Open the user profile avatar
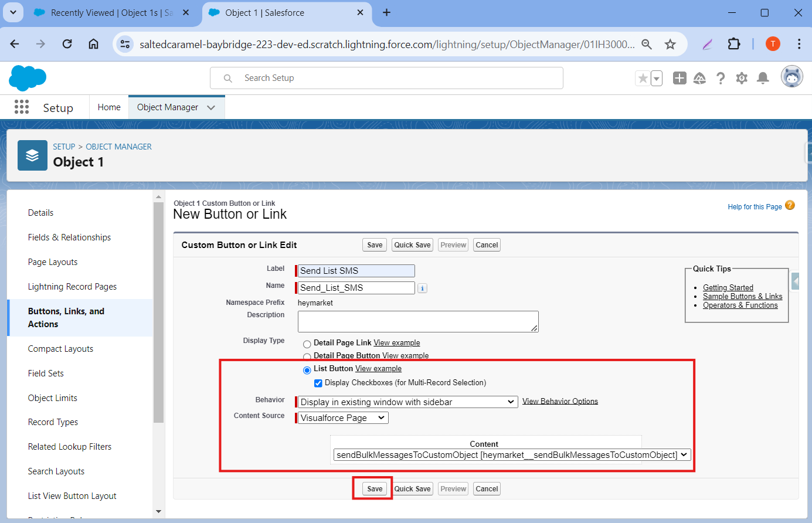 (791, 77)
